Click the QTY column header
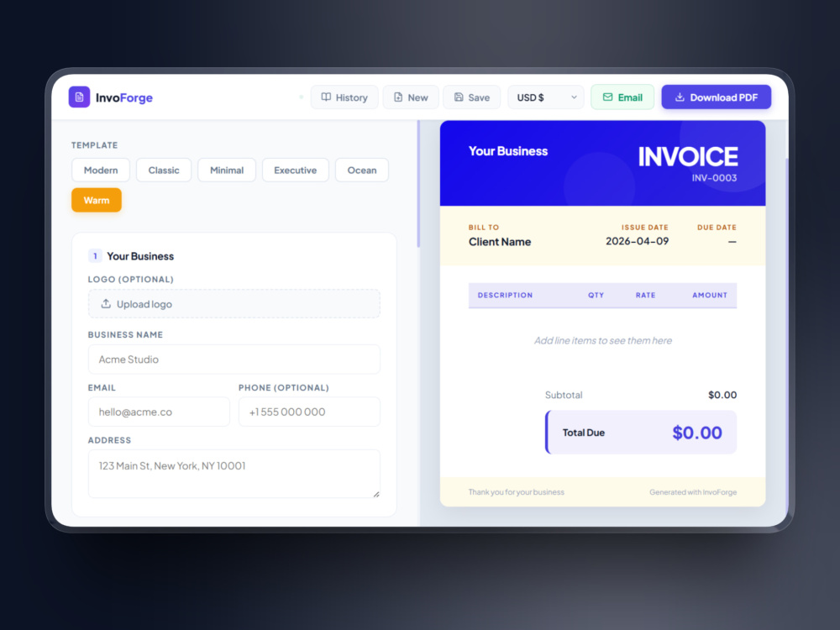840x630 pixels. tap(596, 295)
